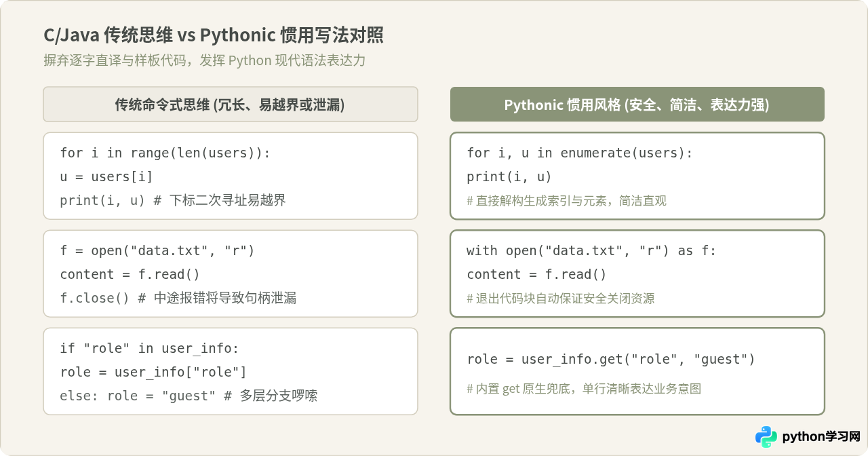Click the line "u = users[i]"

(x=106, y=176)
